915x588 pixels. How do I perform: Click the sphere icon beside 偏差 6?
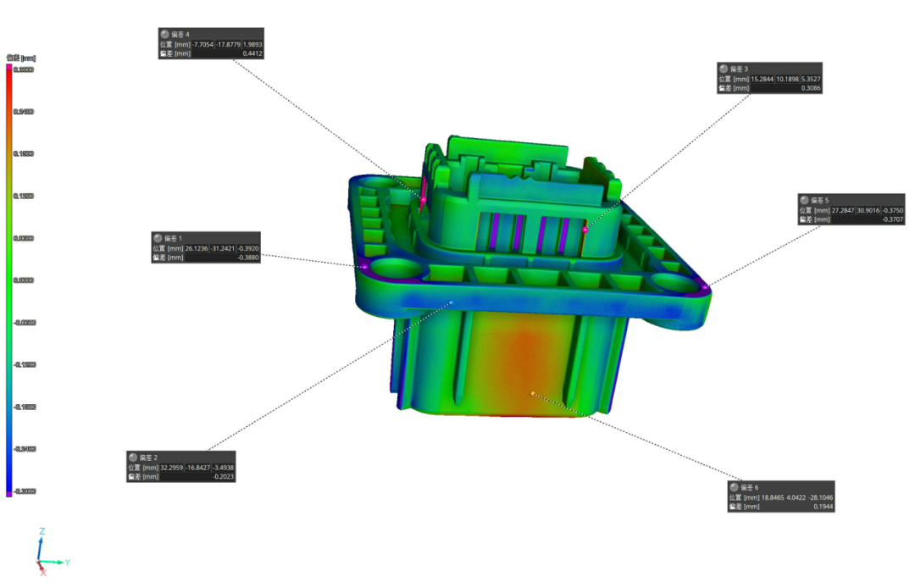[x=734, y=487]
